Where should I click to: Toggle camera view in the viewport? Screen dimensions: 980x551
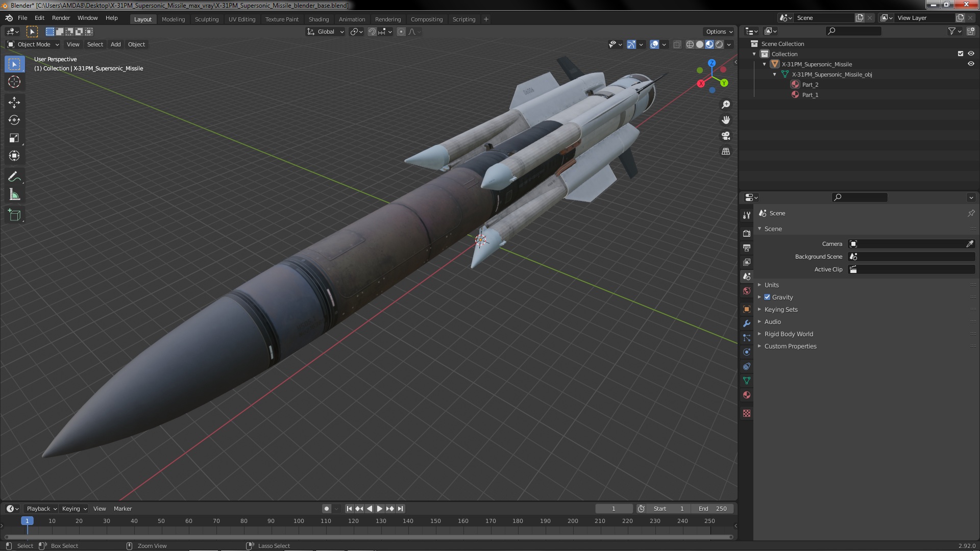[x=725, y=136]
